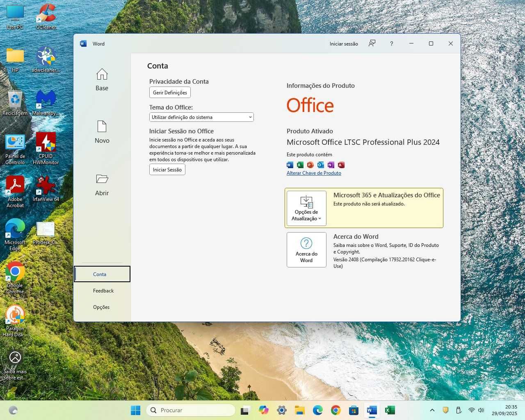Open the Abrir page in Word sidebar
This screenshot has height=420, width=525.
tap(102, 185)
